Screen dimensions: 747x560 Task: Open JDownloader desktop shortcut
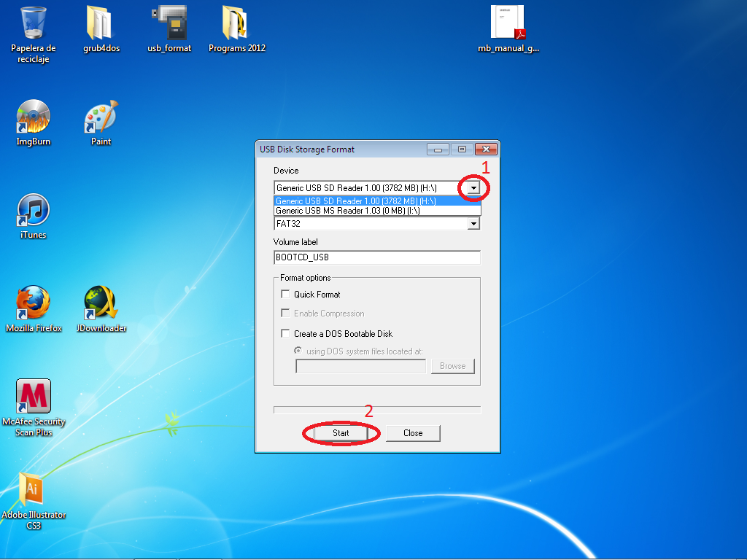(101, 303)
